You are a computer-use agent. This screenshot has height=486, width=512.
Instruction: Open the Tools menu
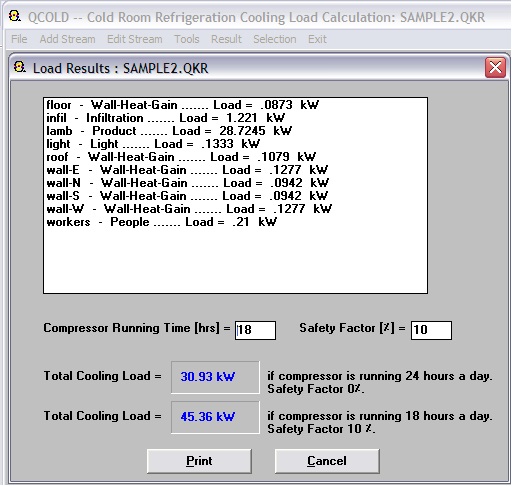(x=187, y=39)
